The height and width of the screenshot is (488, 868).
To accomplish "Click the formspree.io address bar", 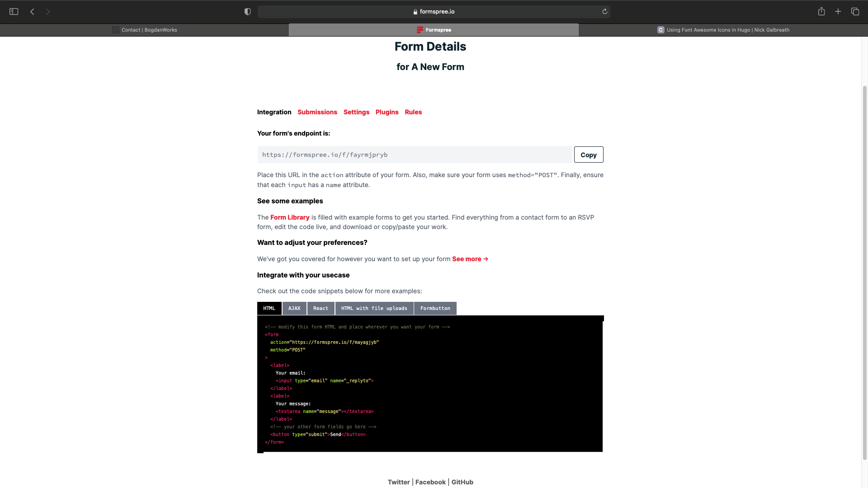I will click(x=434, y=12).
